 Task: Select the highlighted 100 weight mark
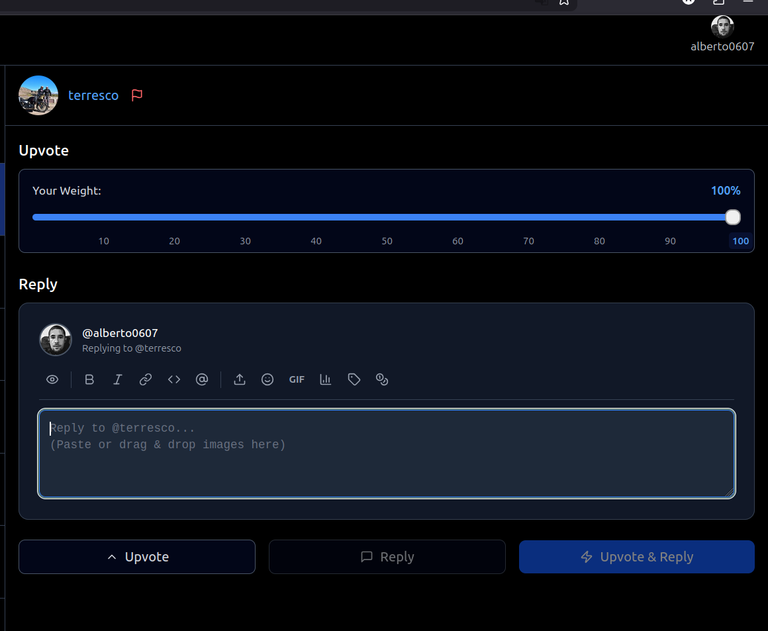741,241
